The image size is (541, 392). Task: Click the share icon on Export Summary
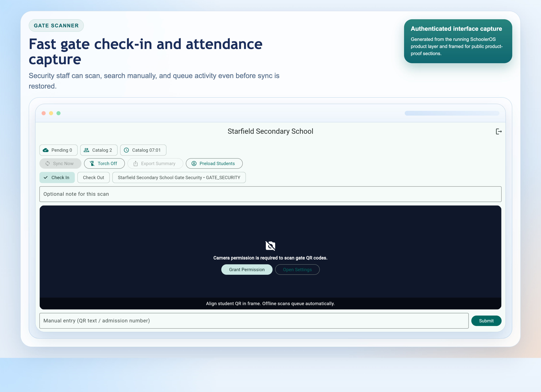pyautogui.click(x=135, y=163)
